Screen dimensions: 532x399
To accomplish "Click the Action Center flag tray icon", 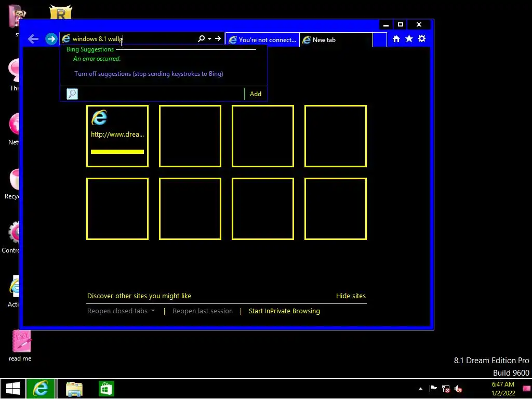I will tap(433, 389).
